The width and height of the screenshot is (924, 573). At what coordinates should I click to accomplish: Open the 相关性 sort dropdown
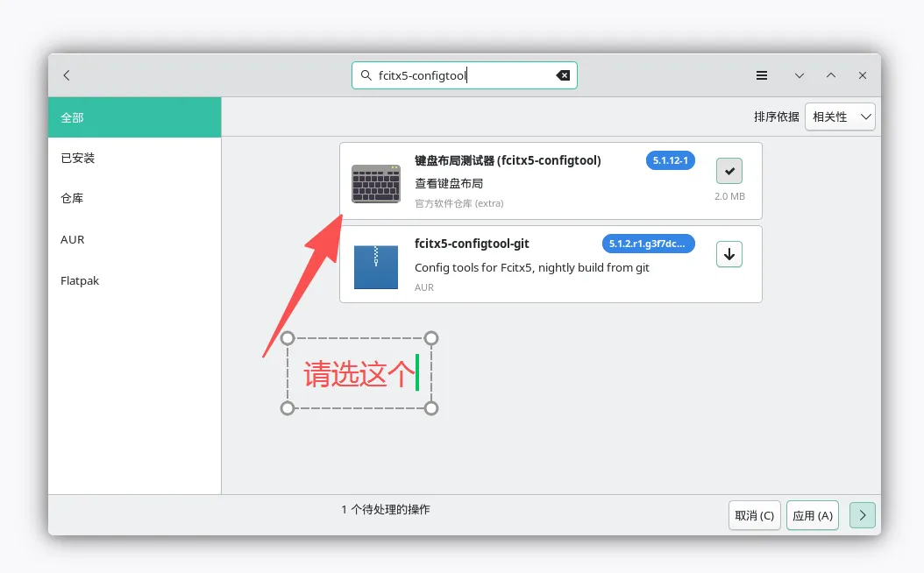click(x=840, y=117)
